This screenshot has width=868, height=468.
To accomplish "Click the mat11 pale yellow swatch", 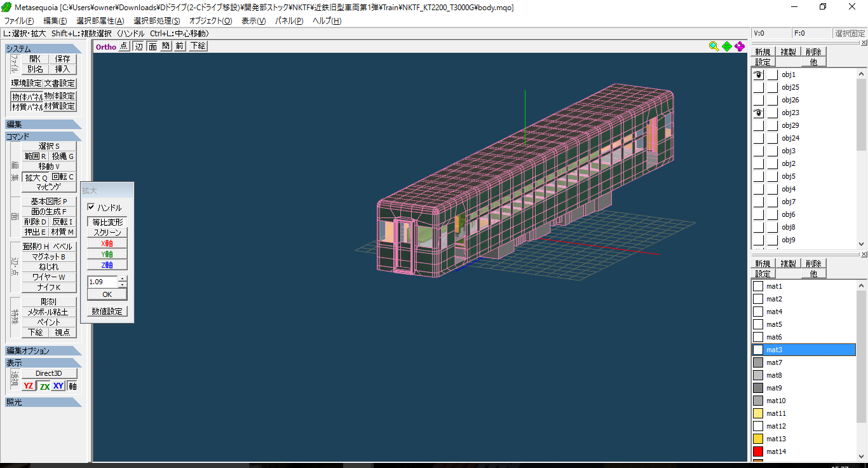I will [x=757, y=413].
